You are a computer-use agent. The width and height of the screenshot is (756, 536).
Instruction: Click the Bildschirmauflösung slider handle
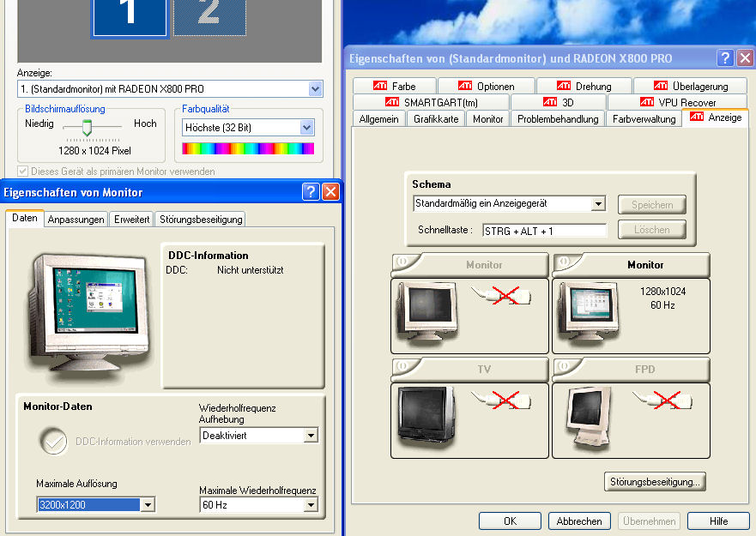pos(86,128)
